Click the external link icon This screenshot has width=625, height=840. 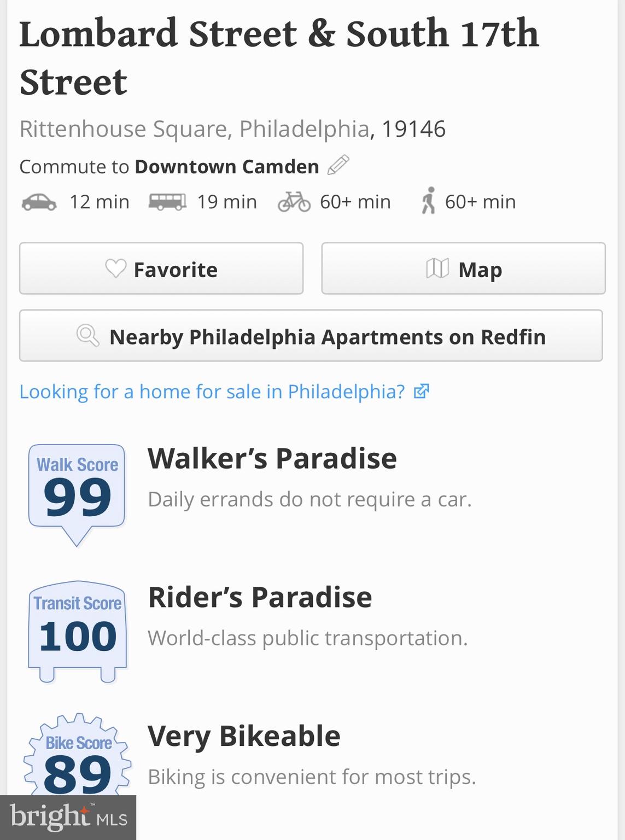pos(421,392)
